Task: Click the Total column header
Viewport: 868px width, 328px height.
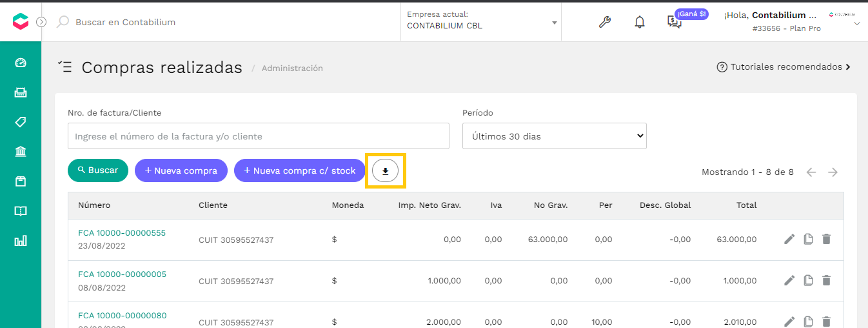Action: point(746,205)
